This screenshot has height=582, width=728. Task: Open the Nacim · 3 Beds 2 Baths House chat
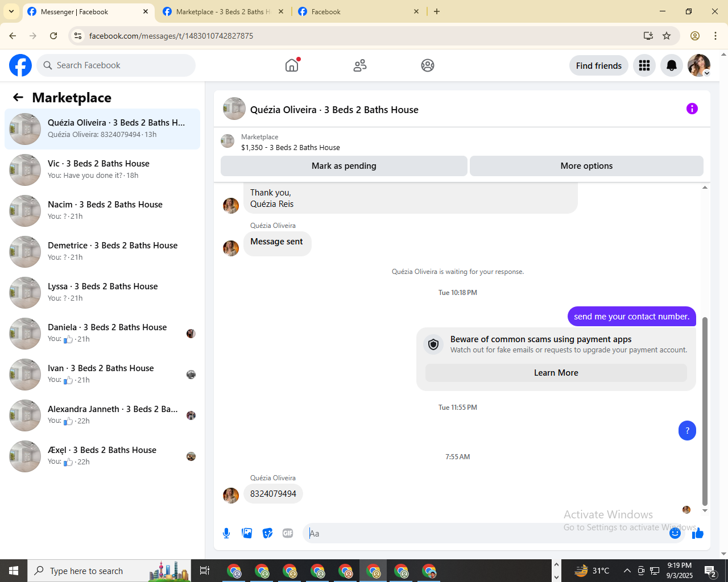pyautogui.click(x=102, y=211)
